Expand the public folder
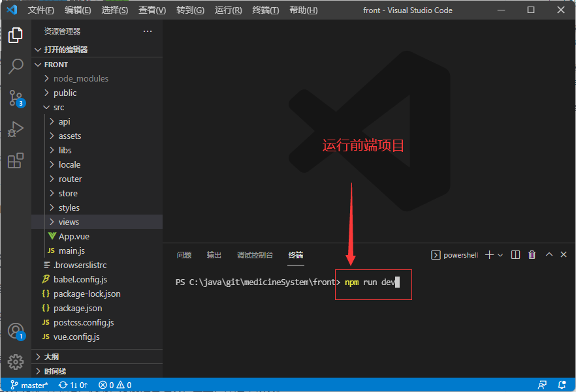Screen dimensions: 576x392 pos(97,93)
